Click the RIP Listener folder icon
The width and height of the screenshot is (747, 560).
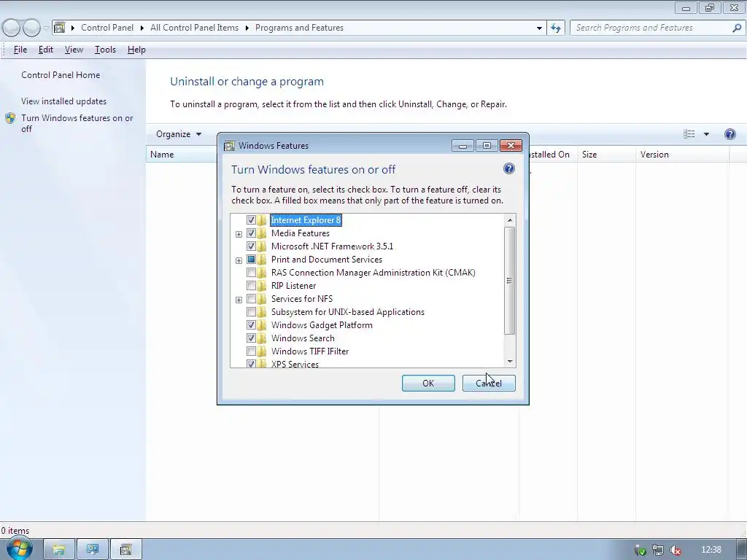click(x=262, y=286)
